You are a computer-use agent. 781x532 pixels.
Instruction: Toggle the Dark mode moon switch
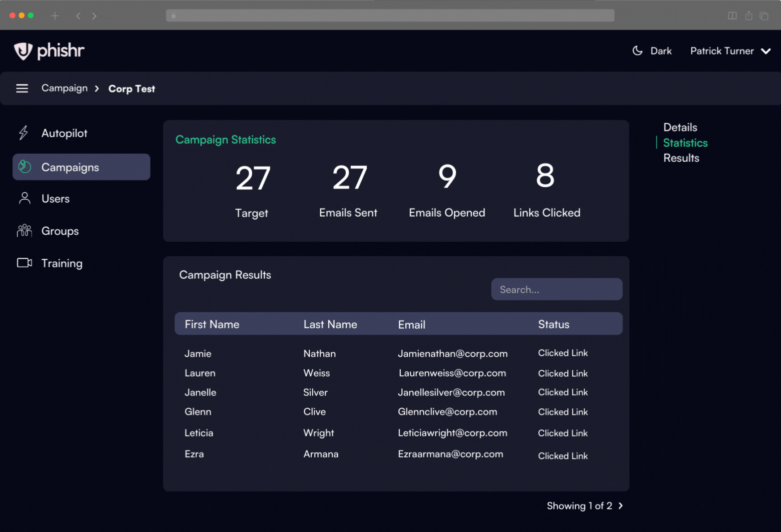[637, 51]
